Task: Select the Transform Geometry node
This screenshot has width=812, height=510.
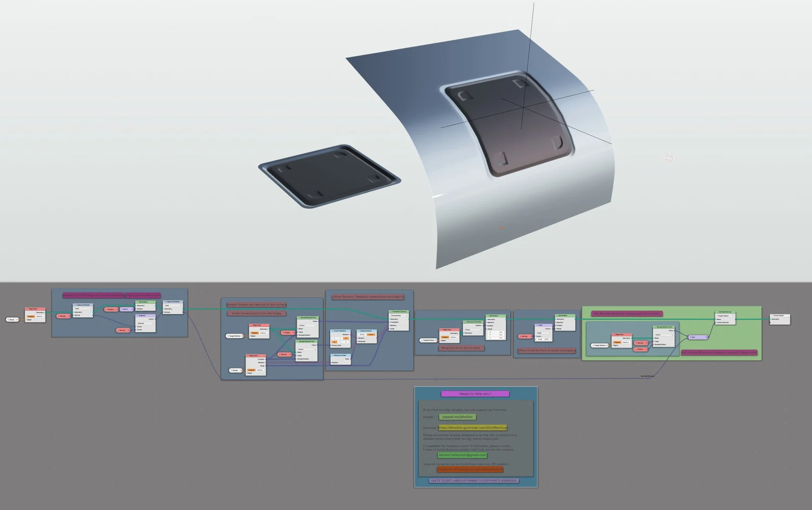Action: point(398,312)
